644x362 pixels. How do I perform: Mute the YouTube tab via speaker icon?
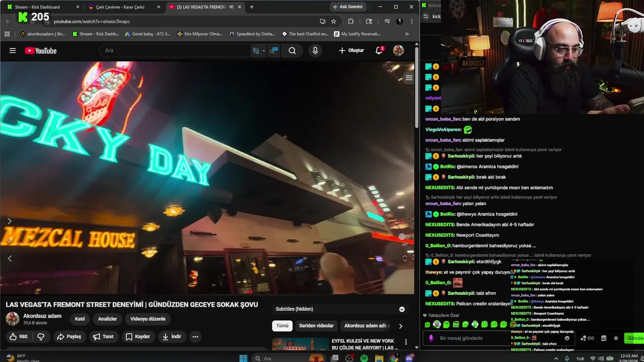tap(231, 7)
